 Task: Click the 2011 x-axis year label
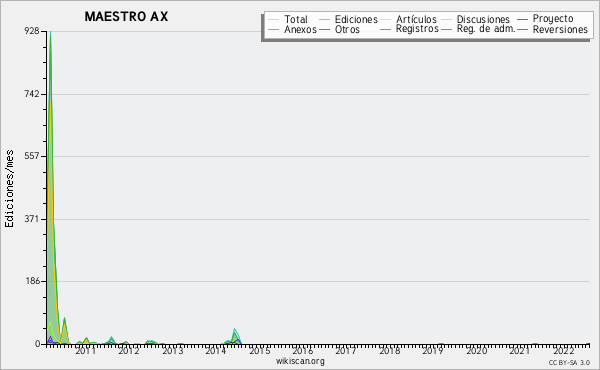[85, 351]
